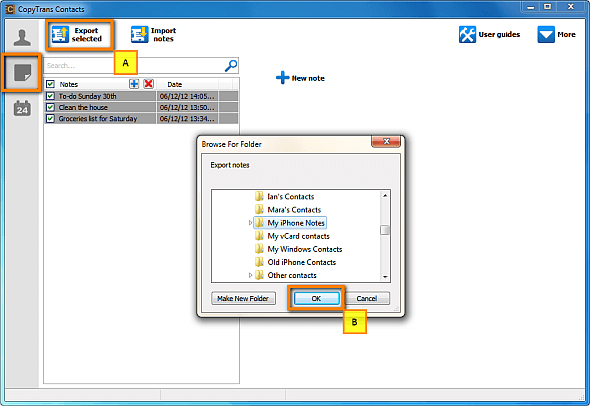The image size is (590, 406).
Task: Expand the My iPhone Notes folder
Action: [250, 223]
